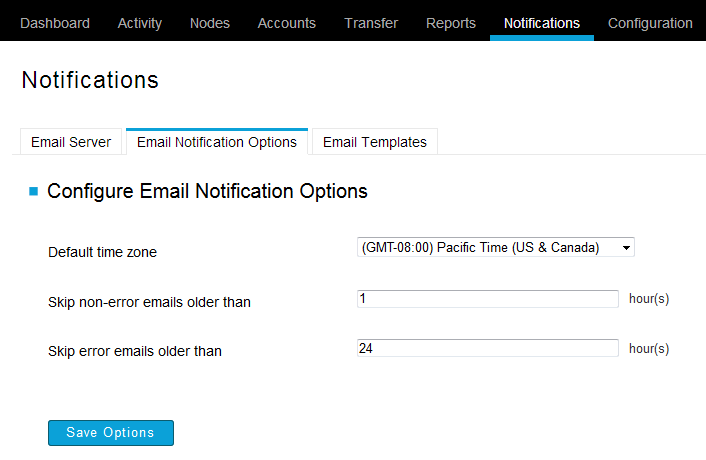Open the Configuration page
This screenshot has width=706, height=460.
(x=650, y=23)
